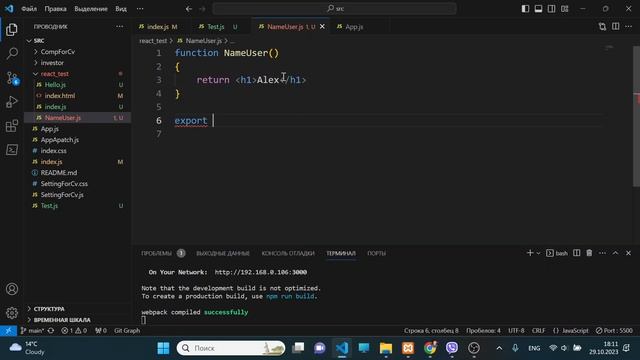Viewport: 640px width, 360px height.
Task: Click the command center search field
Action: tap(334, 9)
